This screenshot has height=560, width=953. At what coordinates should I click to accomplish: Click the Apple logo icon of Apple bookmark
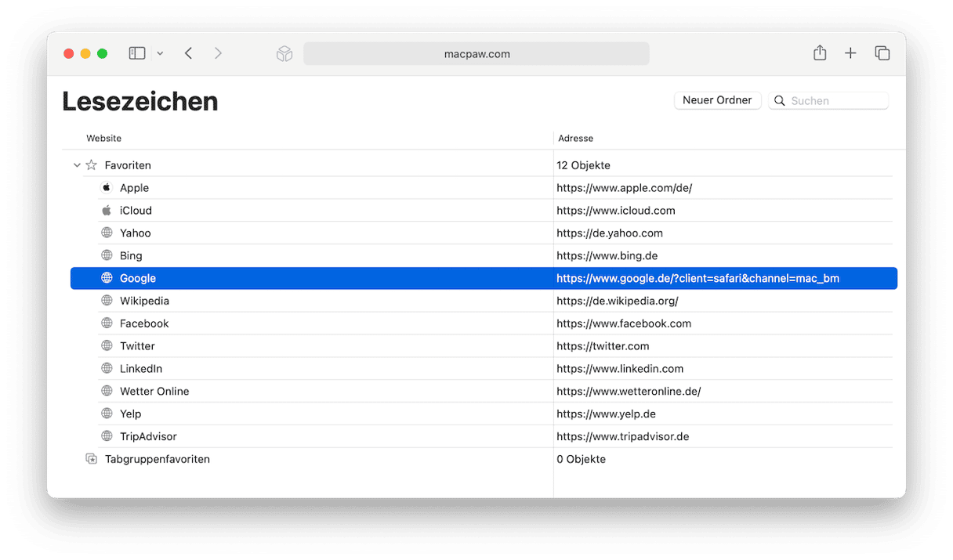[107, 188]
